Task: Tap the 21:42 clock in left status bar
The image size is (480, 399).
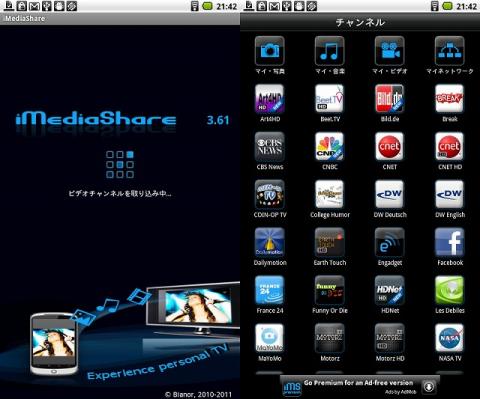Action: point(227,6)
